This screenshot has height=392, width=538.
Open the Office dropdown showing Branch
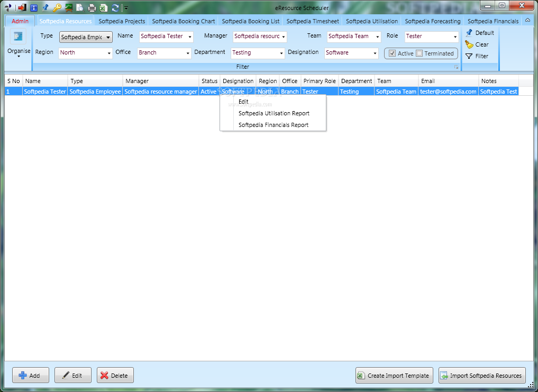(165, 53)
